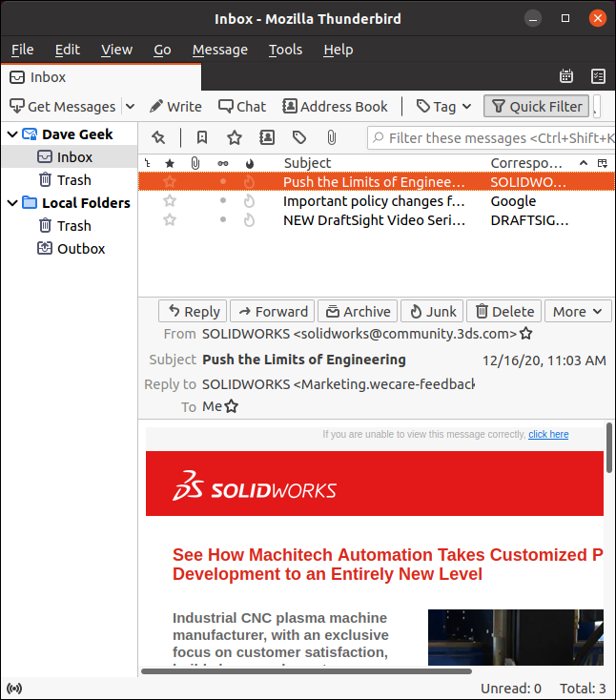Click the filter messages search field
Viewport: 616px width, 700px height.
tap(496, 138)
